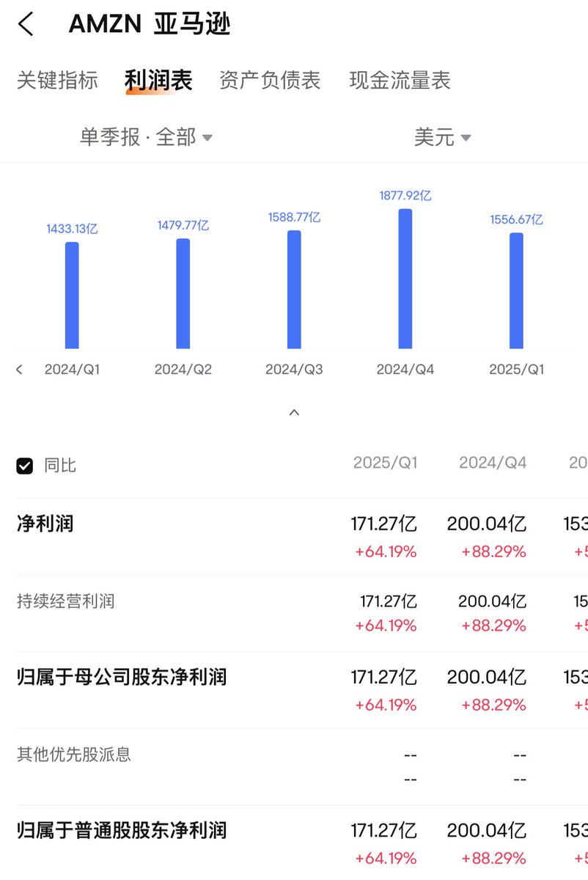The height and width of the screenshot is (880, 588).
Task: Click the AMZN 亚马逊 title
Action: coord(150,24)
